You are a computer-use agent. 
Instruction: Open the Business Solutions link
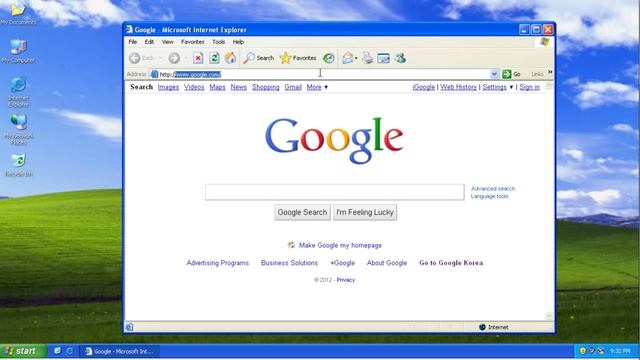tap(289, 263)
